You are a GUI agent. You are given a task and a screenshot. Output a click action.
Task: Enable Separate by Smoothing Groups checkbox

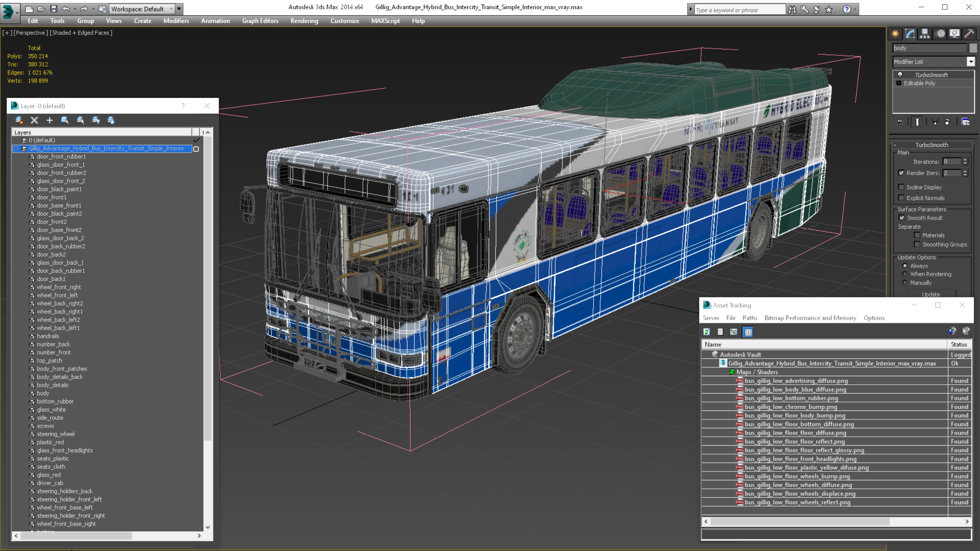point(917,244)
